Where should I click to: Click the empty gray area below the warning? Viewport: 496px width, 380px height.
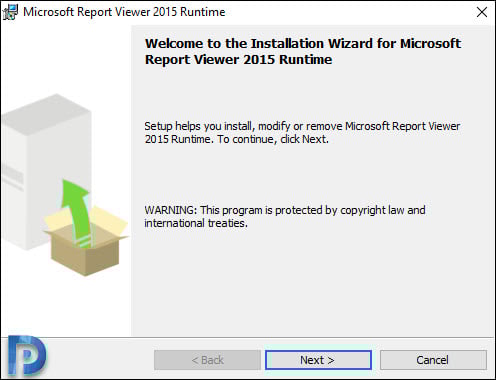[x=312, y=283]
